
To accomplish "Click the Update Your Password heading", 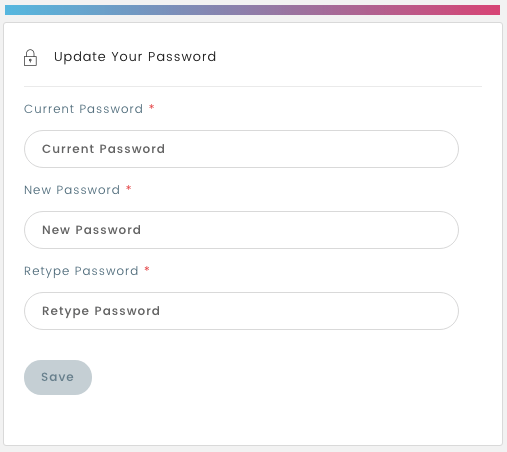I will [x=135, y=57].
